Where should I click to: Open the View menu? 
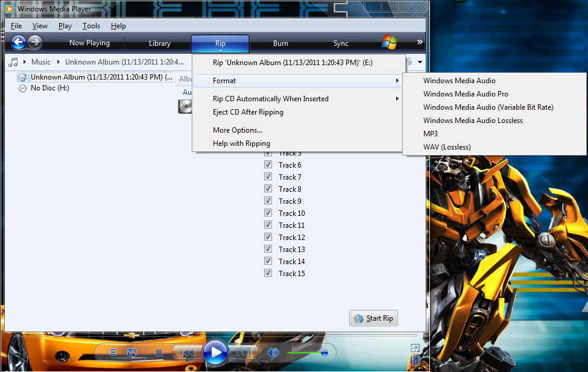tap(40, 26)
